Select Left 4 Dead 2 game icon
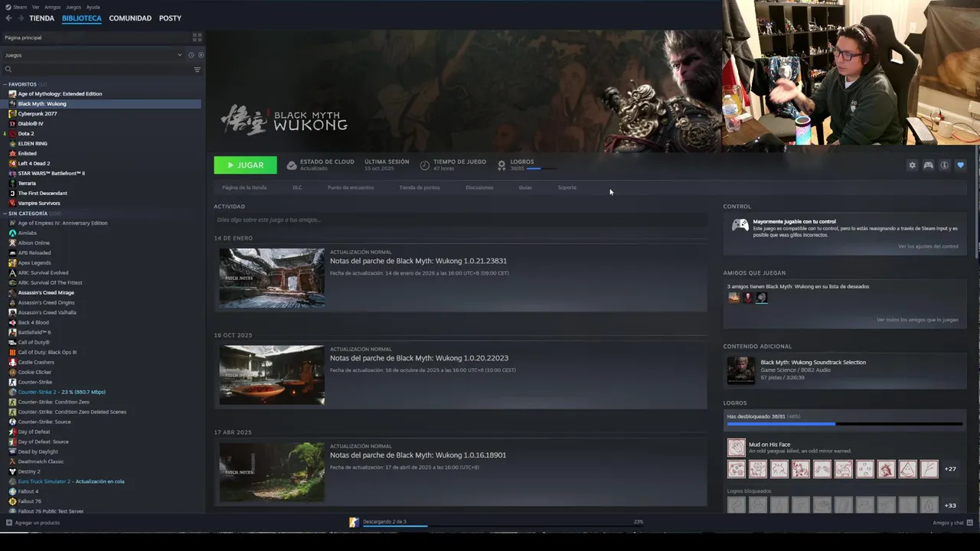The image size is (980, 551). point(12,164)
